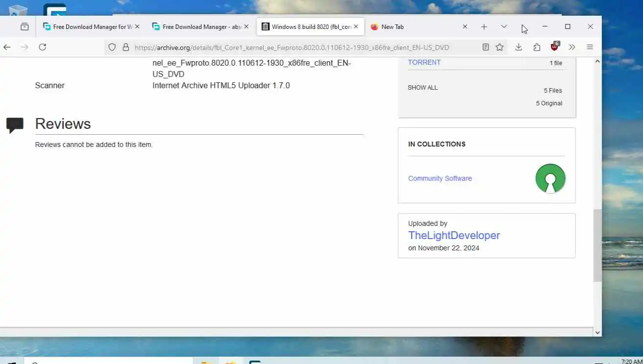643x364 pixels.
Task: Click the archive.org URL address field
Action: click(x=292, y=48)
